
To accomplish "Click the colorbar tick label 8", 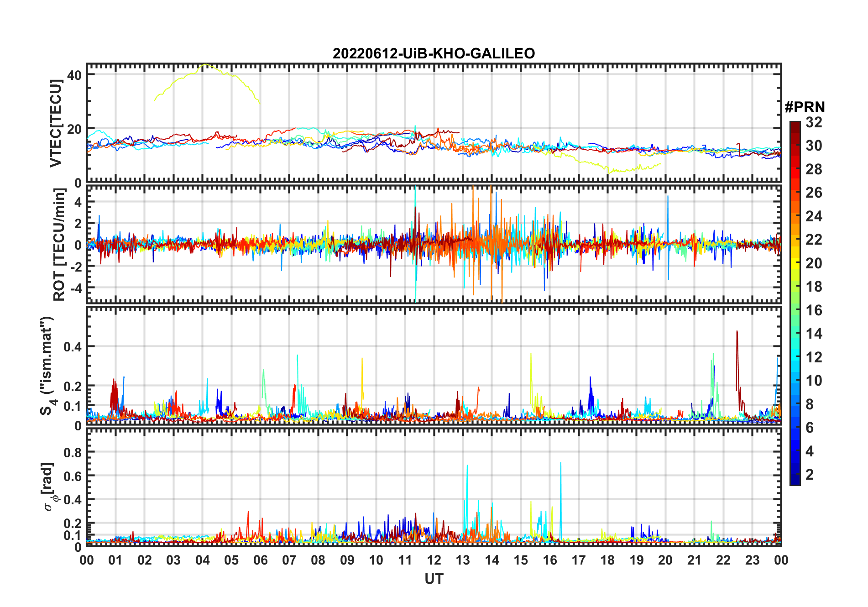I will tap(810, 404).
